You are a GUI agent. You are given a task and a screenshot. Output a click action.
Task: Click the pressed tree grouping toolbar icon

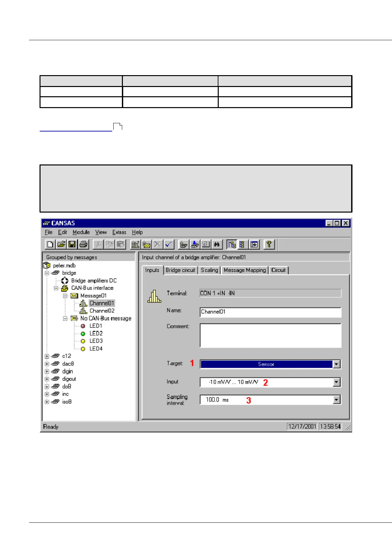(232, 244)
